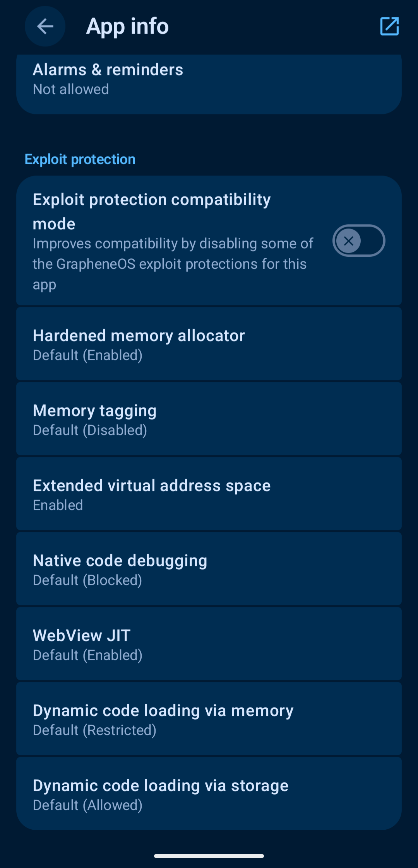Image resolution: width=418 pixels, height=868 pixels.
Task: Tap the bottom navigation gesture bar
Action: (x=209, y=856)
